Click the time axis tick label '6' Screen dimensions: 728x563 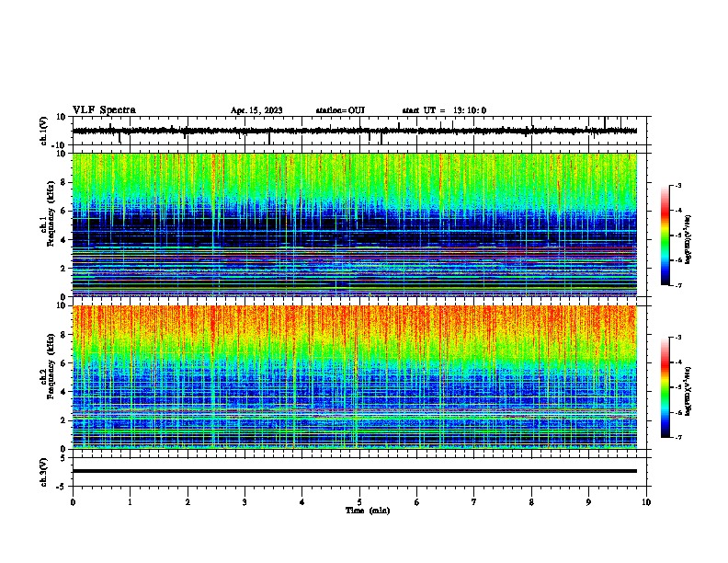click(417, 502)
